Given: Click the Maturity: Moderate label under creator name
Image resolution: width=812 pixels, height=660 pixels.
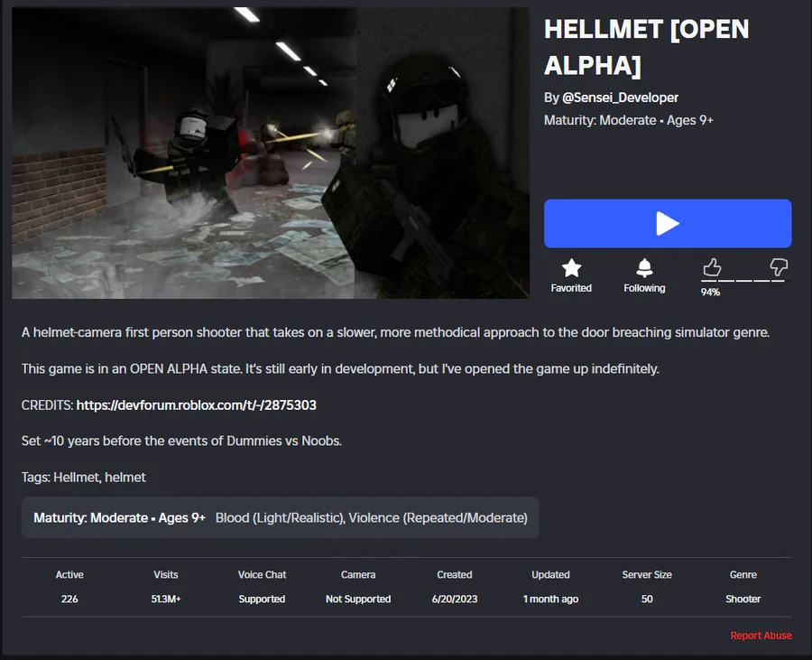Looking at the screenshot, I should coord(600,120).
